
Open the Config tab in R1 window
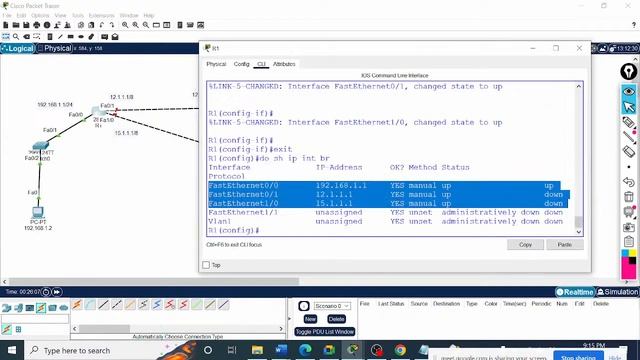pos(241,64)
